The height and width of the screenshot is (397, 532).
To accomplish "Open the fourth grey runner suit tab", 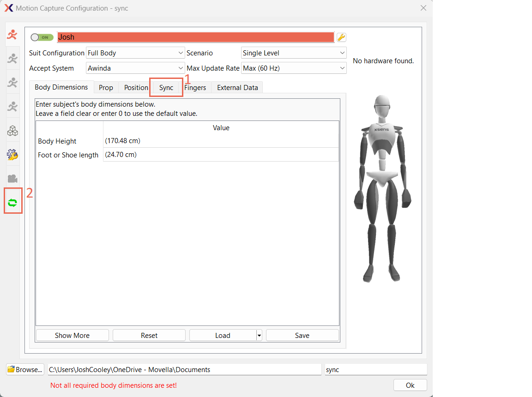I will coord(12,106).
